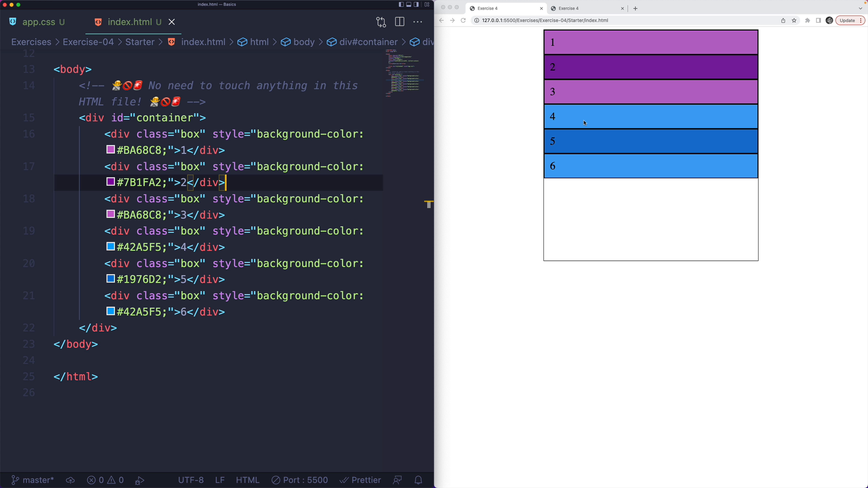868x488 pixels.
Task: Change file encoding UTF-8
Action: [x=191, y=480]
